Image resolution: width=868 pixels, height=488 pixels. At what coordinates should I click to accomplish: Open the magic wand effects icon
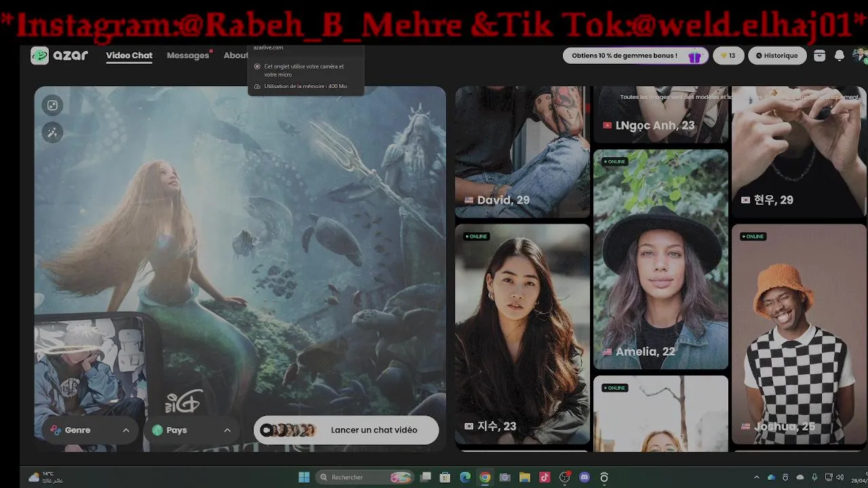tap(52, 132)
